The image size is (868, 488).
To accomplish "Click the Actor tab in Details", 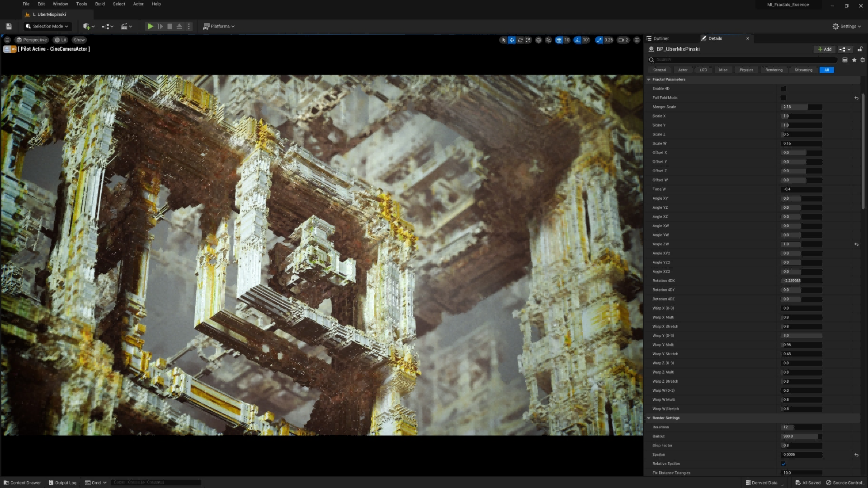I will point(683,70).
